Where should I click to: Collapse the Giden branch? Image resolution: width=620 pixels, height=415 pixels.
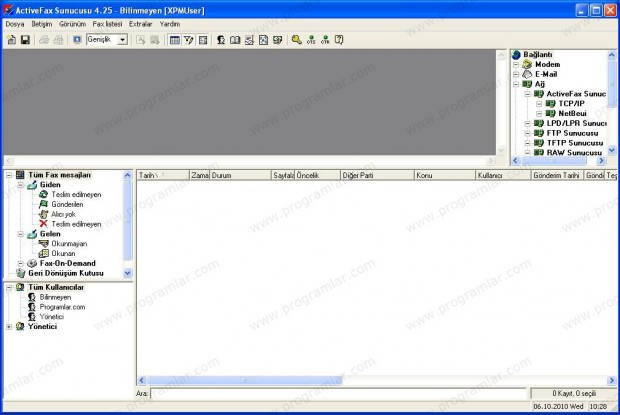coord(21,185)
